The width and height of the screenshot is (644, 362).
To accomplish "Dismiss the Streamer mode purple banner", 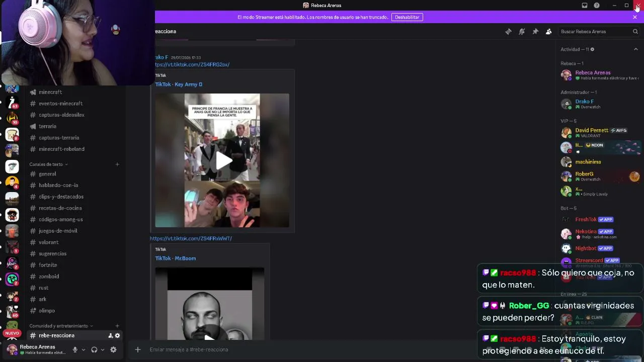I will pyautogui.click(x=635, y=17).
